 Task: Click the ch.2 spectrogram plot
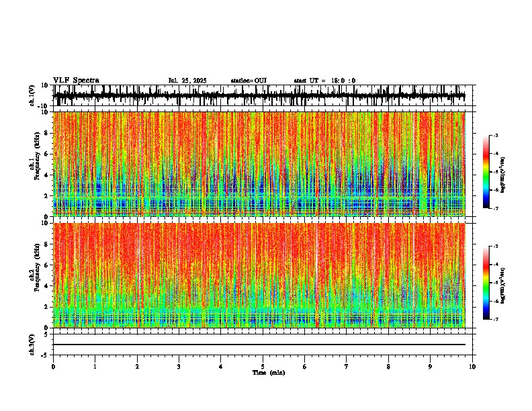(x=259, y=275)
